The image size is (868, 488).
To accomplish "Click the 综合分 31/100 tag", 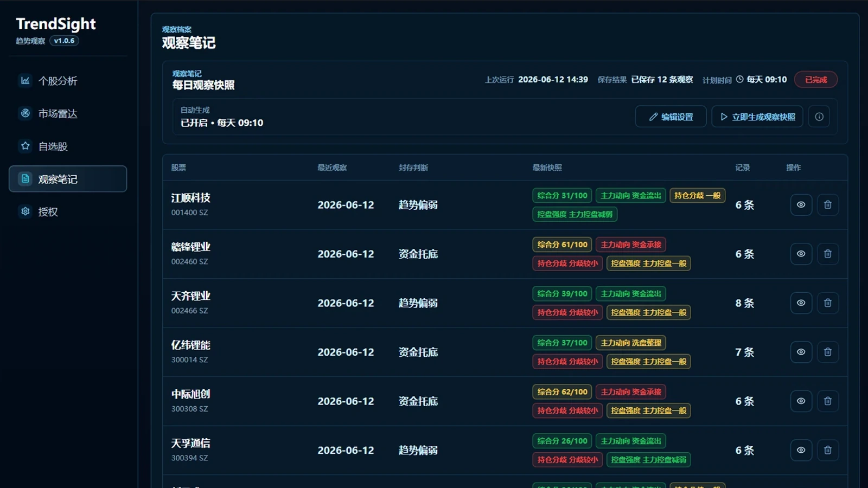I will 562,196.
